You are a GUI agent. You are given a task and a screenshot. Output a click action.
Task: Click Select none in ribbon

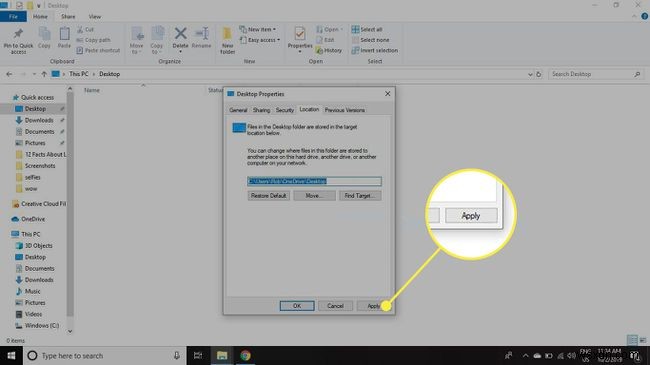pyautogui.click(x=371, y=40)
